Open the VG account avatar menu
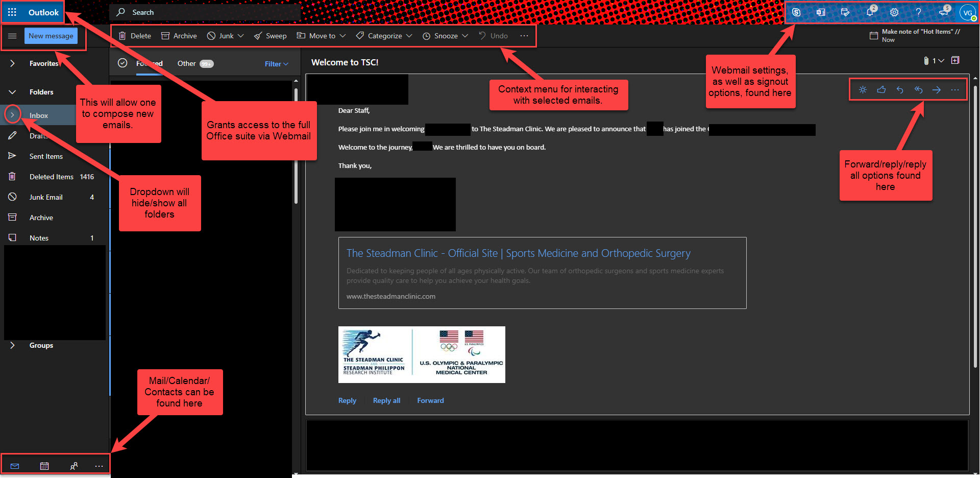980x478 pixels. tap(968, 13)
